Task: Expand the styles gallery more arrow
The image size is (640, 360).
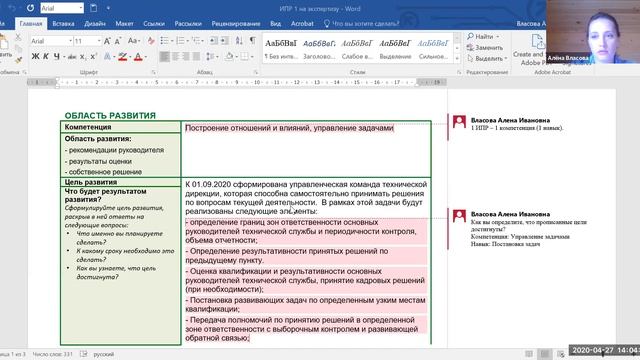Action: 457,59
